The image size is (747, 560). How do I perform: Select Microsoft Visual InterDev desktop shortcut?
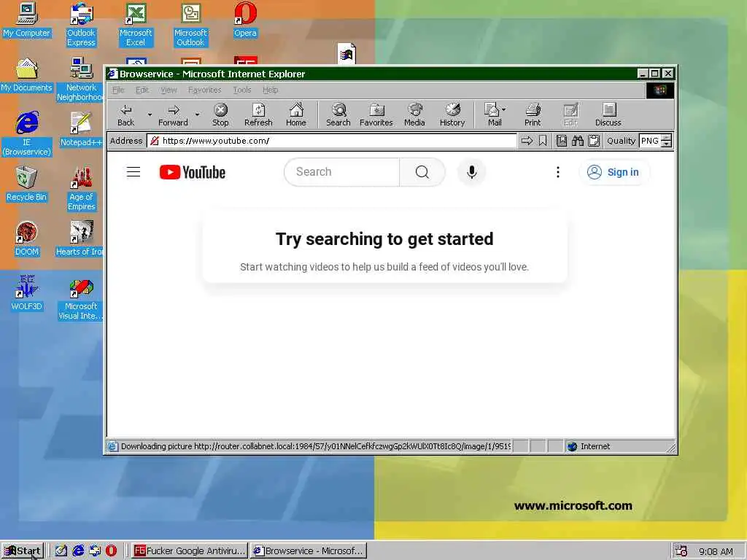(x=80, y=298)
